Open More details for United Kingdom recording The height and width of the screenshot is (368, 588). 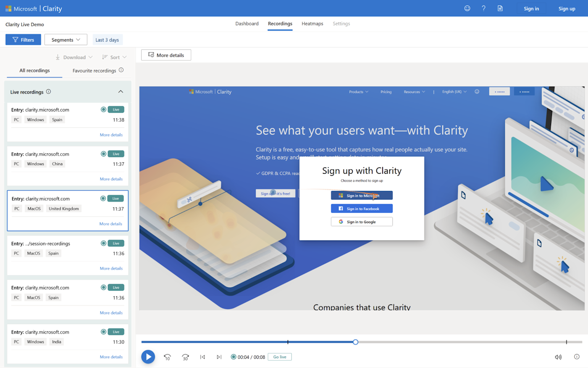pos(111,224)
